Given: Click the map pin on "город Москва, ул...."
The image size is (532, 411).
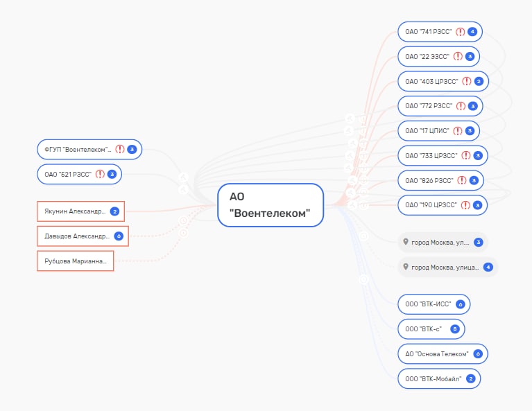Looking at the screenshot, I should tap(406, 242).
